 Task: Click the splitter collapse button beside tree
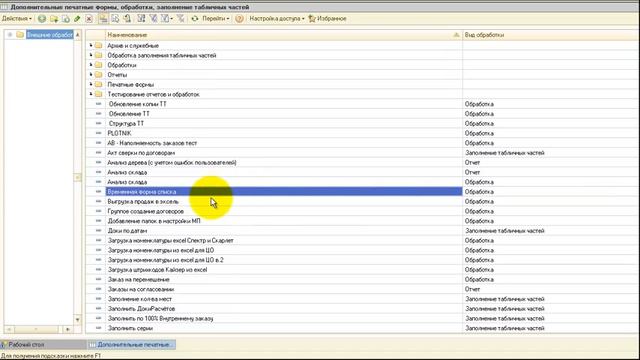pos(78,178)
